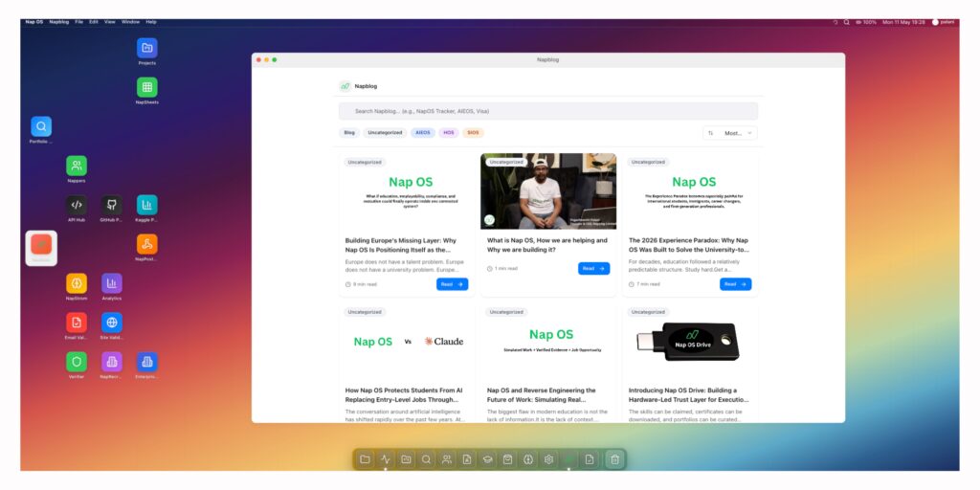This screenshot has width=980, height=490.
Task: Open the Kaggle desktop icon
Action: (146, 205)
